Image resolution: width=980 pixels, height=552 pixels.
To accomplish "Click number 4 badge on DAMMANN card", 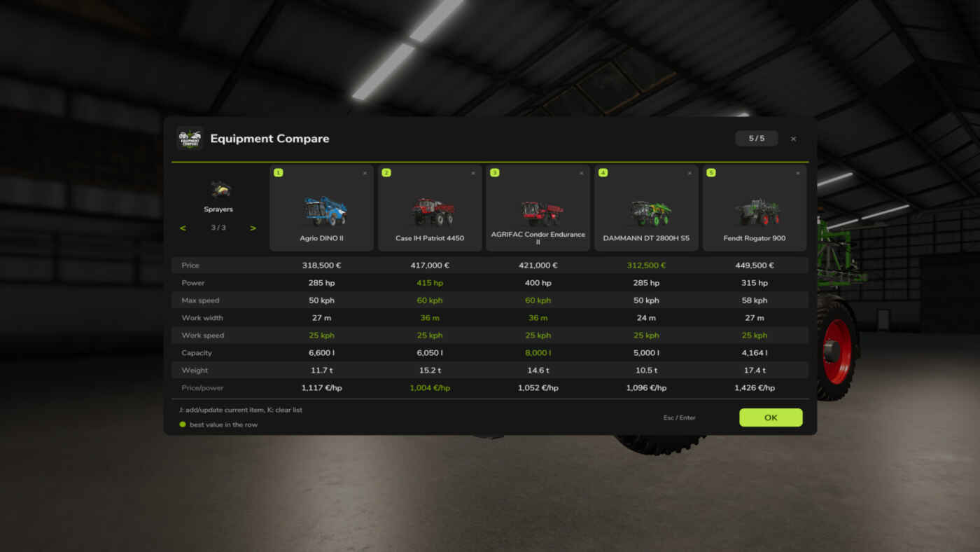I will coord(603,172).
